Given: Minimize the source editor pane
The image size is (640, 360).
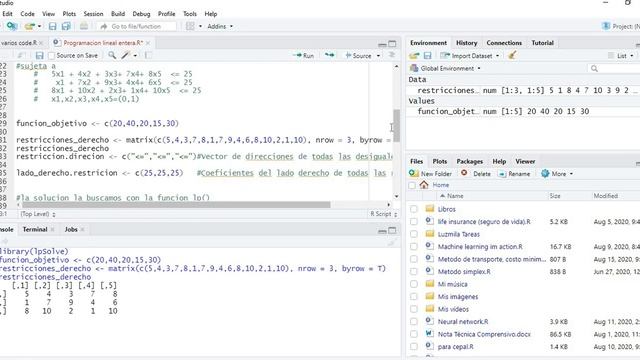Looking at the screenshot, I should click(382, 44).
